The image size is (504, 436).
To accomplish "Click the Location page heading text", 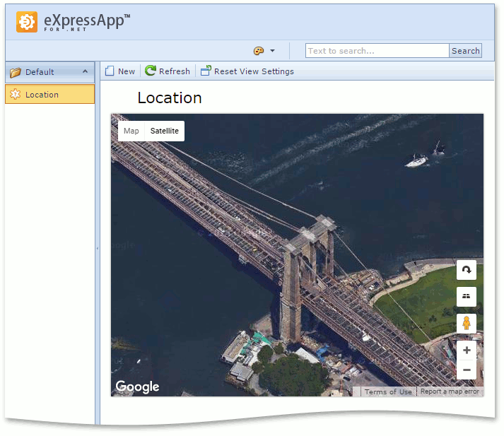I will [170, 98].
